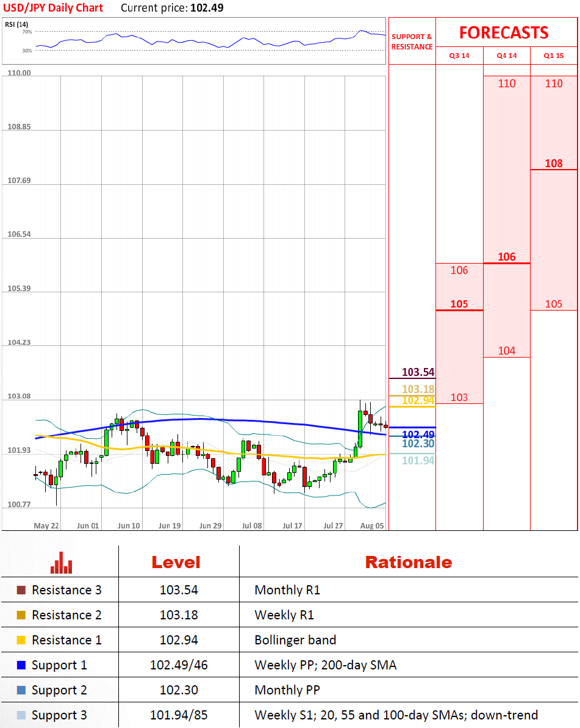580x728 pixels.
Task: Click the FORECASTS heading
Action: [x=504, y=32]
